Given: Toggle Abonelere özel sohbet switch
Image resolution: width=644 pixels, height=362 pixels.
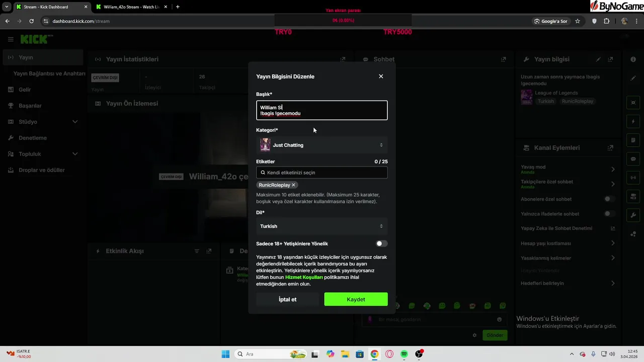Looking at the screenshot, I should point(609,199).
